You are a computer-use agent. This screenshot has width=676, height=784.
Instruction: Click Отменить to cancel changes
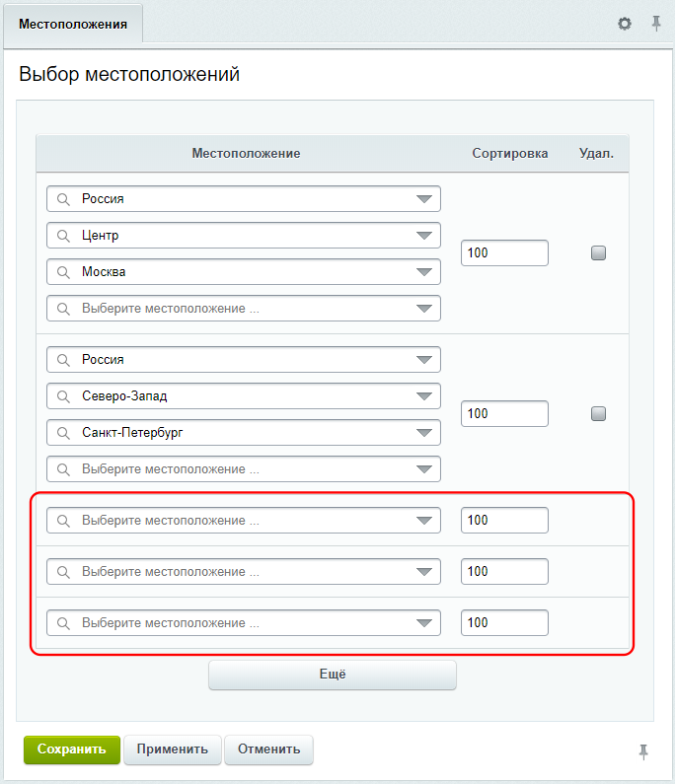(x=268, y=749)
